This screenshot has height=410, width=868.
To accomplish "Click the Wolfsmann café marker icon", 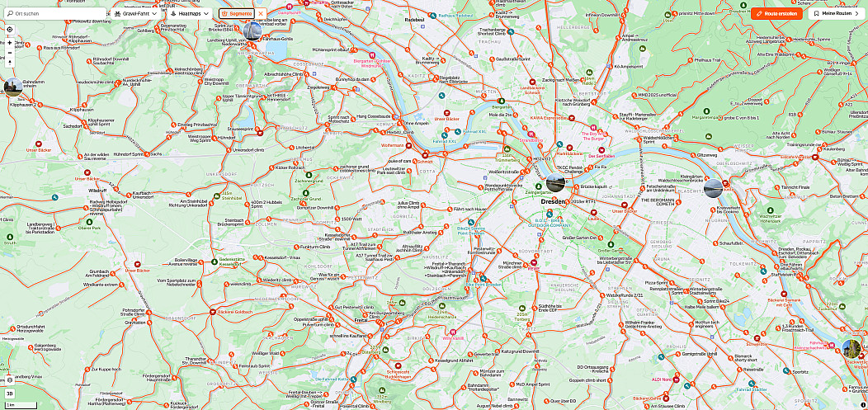I will point(409,145).
